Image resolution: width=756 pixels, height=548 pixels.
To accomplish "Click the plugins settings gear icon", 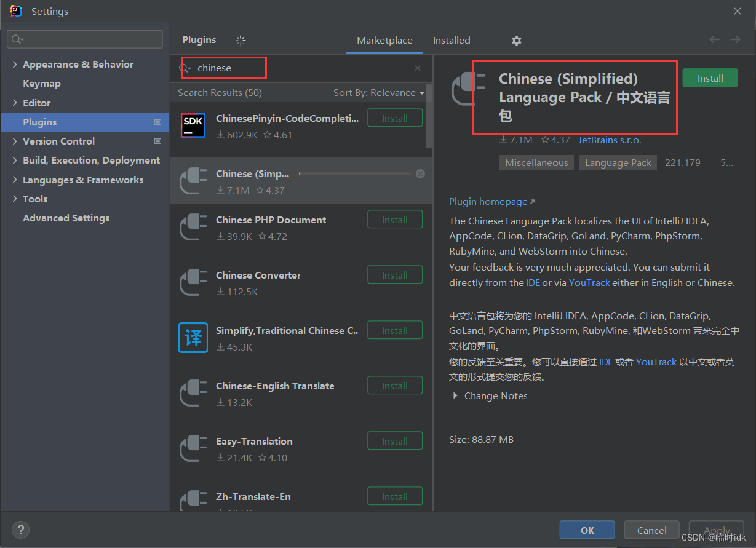I will (517, 41).
